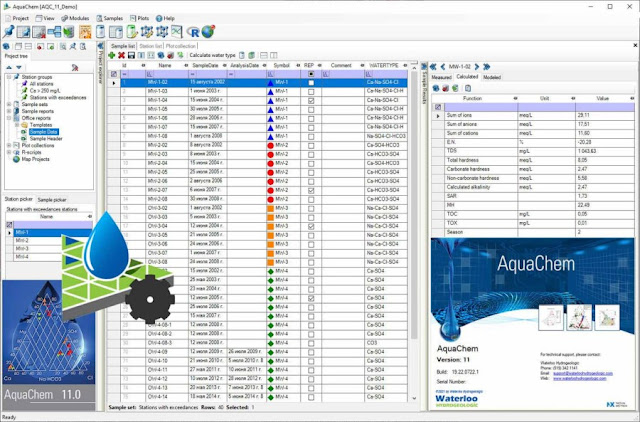The height and width of the screenshot is (422, 640).
Task: Delete sample using the red X icon
Action: tap(121, 55)
